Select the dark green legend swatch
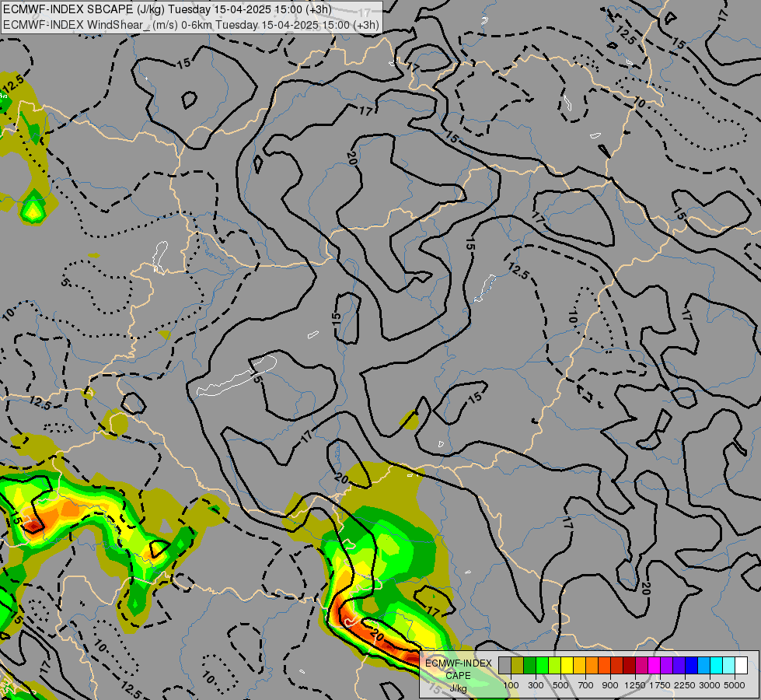 click(x=530, y=665)
